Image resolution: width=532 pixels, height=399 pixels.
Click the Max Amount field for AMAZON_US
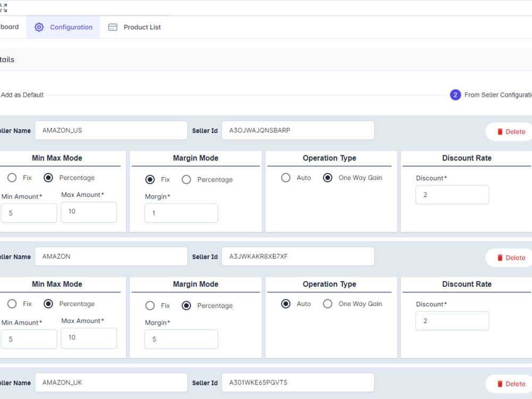[89, 212]
